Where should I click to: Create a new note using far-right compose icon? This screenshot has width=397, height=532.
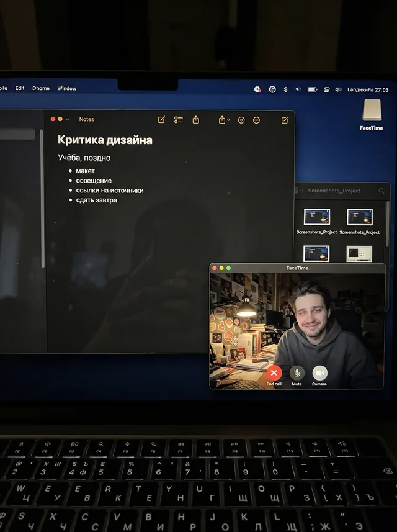(x=285, y=120)
